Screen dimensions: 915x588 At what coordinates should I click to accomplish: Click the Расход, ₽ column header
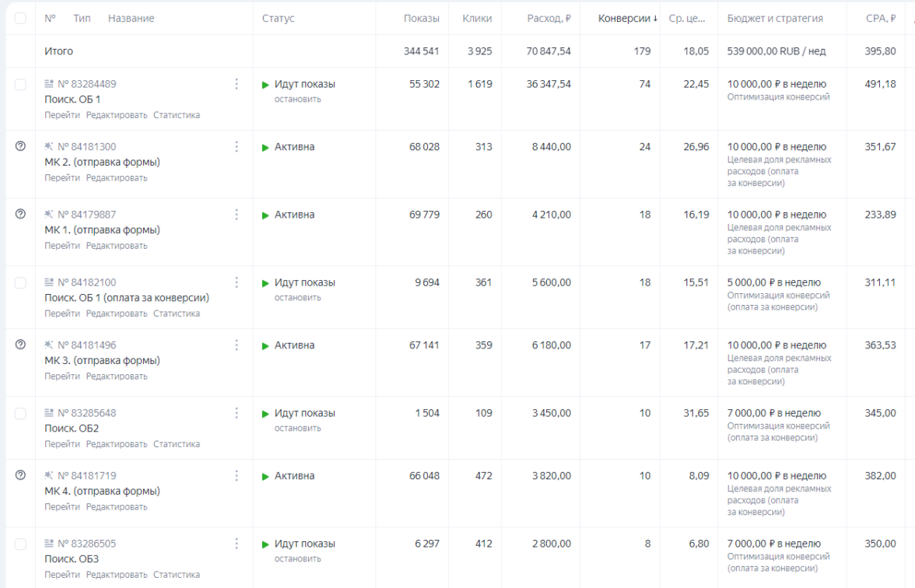548,19
